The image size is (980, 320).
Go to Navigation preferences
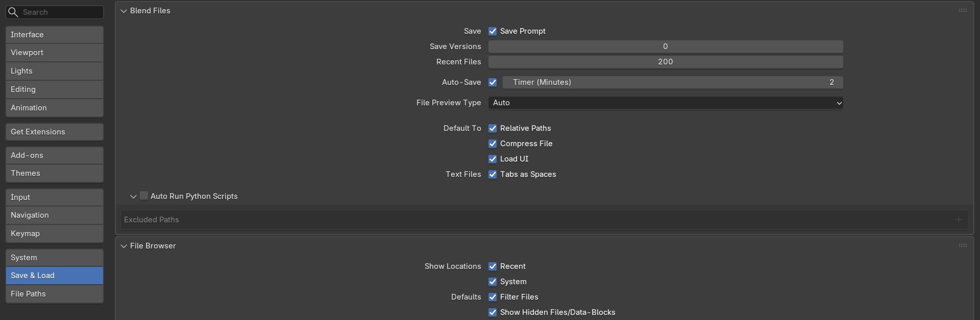[x=55, y=215]
